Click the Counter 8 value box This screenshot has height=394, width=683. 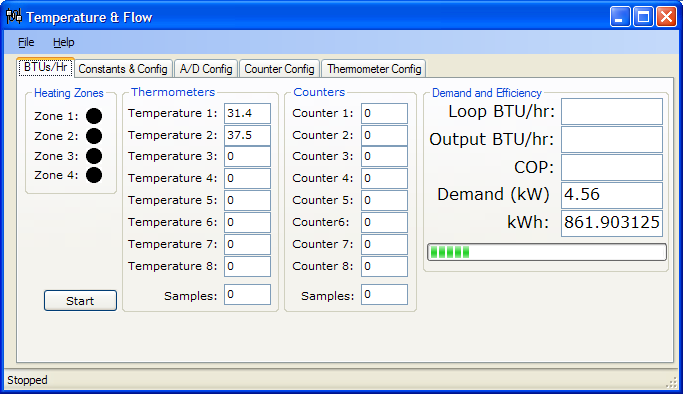(384, 266)
